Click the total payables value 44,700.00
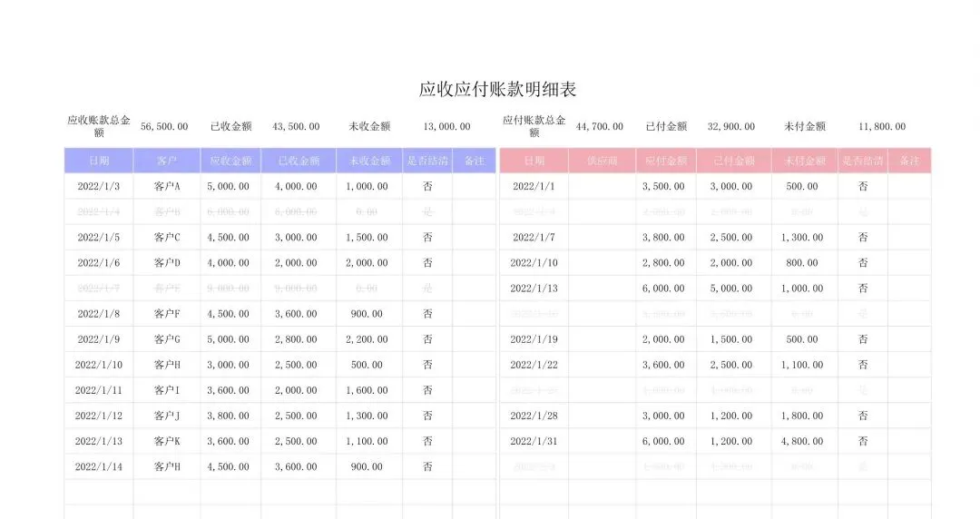This screenshot has width=980, height=519. [x=600, y=126]
